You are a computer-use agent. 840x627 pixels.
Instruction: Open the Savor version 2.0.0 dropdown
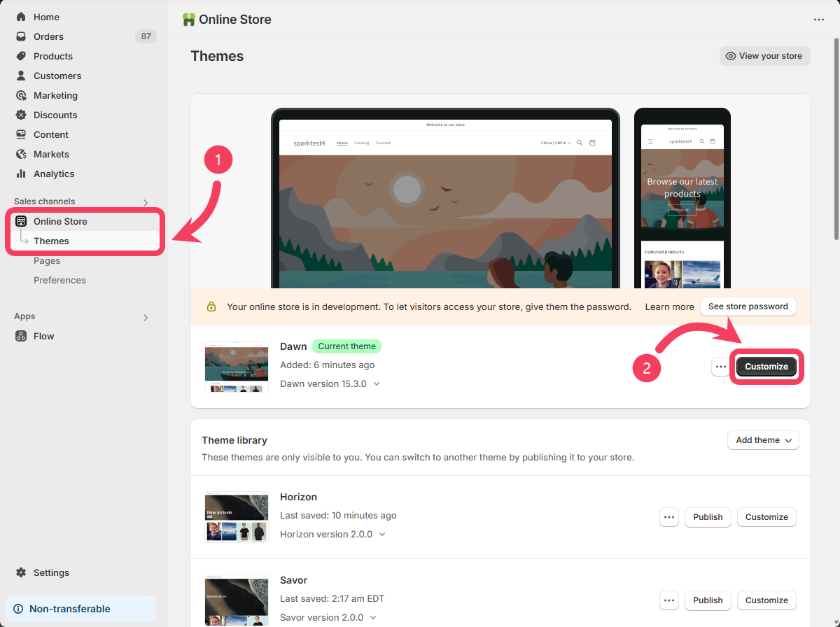point(328,617)
